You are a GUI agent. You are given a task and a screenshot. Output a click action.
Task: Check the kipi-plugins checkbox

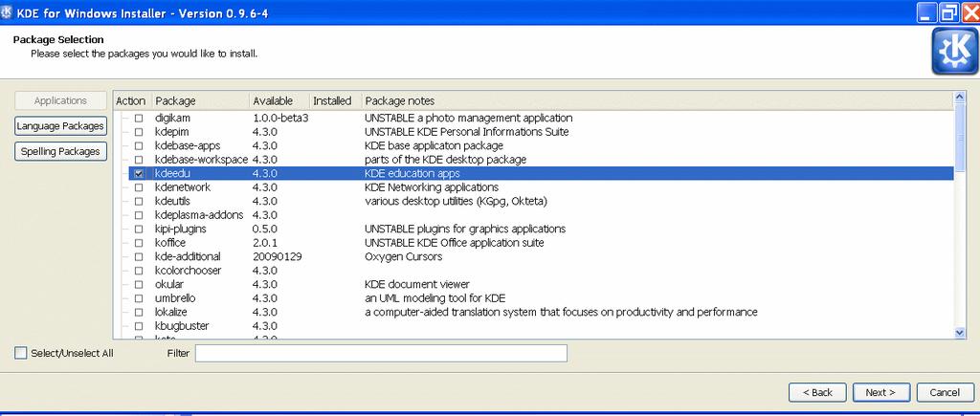[139, 230]
